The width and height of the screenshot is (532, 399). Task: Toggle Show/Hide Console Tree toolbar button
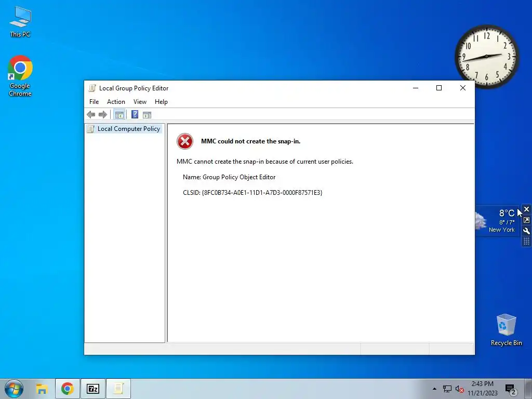pos(119,115)
